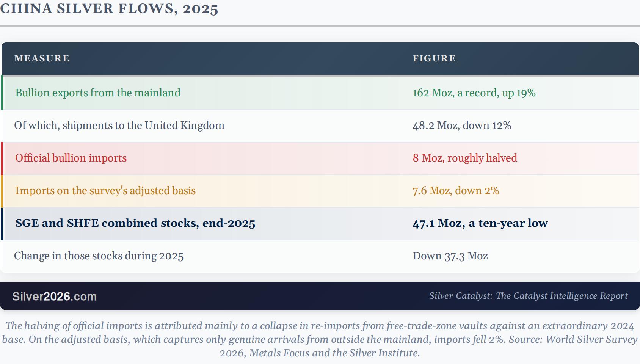Select 'SGE and SHFE combined stocks, end-2025'
The image size is (640, 364).
click(x=135, y=223)
